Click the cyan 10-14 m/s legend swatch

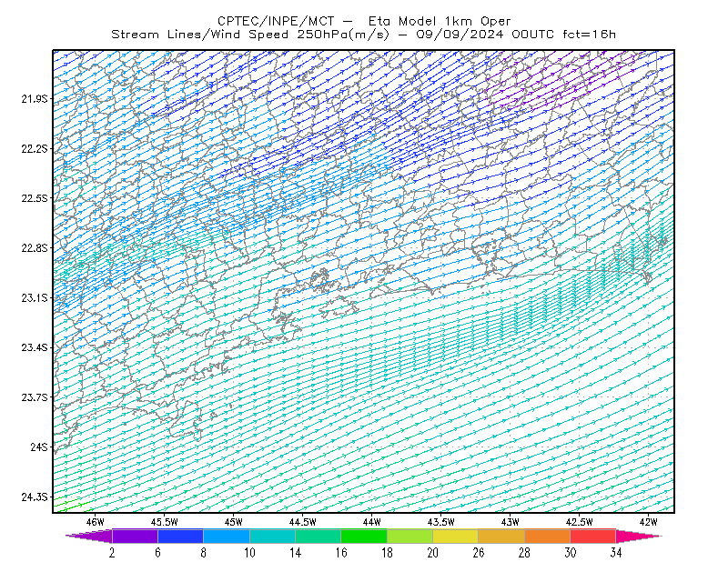coord(272,536)
